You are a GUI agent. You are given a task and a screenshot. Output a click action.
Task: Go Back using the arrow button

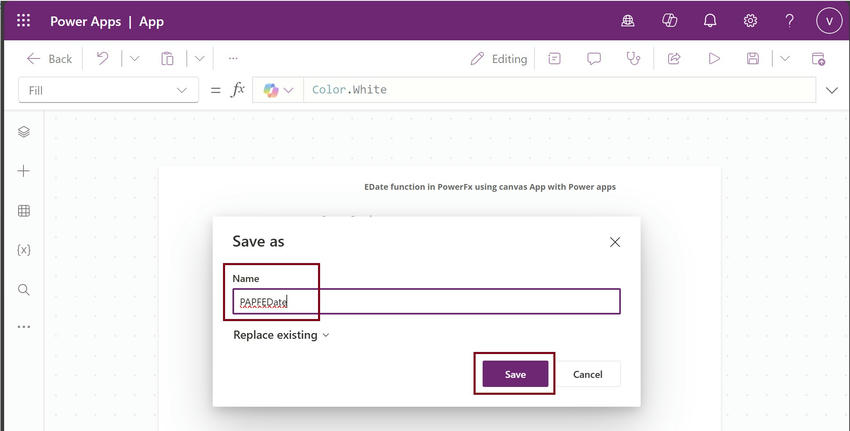[x=49, y=59]
